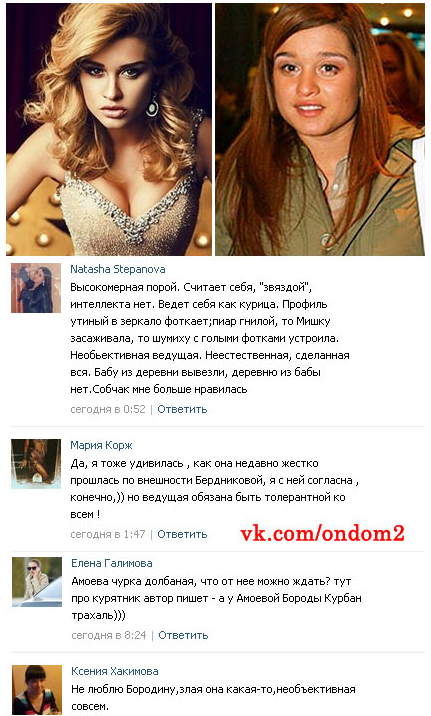Open Ксения Хакимова profile name link
431x716 pixels.
(x=115, y=671)
